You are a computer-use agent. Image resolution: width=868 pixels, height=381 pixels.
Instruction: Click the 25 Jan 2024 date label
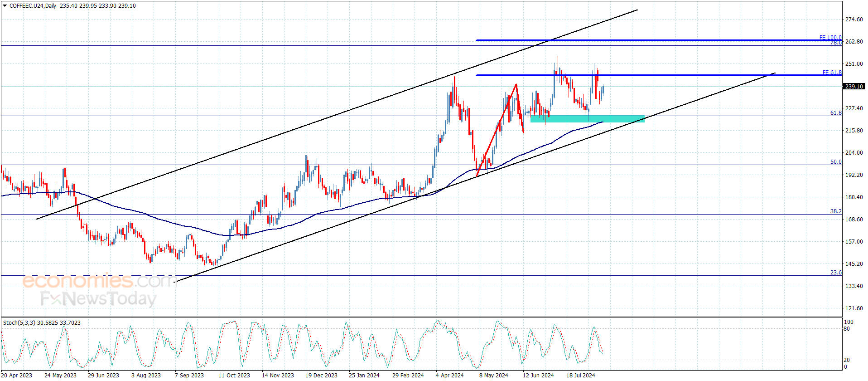(x=364, y=375)
